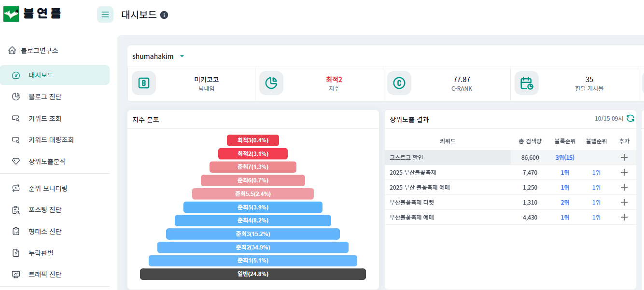Click the C-RANK circle icon
This screenshot has height=290, width=644.
(x=399, y=83)
